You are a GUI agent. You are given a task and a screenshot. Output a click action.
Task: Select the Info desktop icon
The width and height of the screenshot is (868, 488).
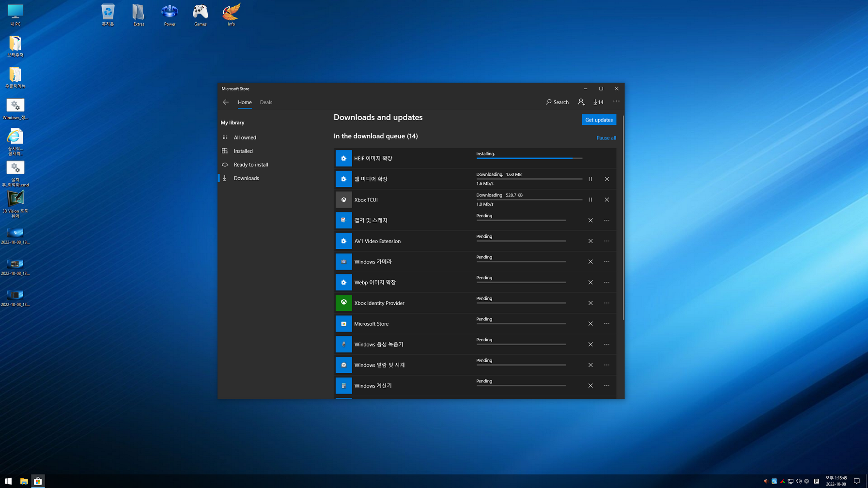click(232, 15)
